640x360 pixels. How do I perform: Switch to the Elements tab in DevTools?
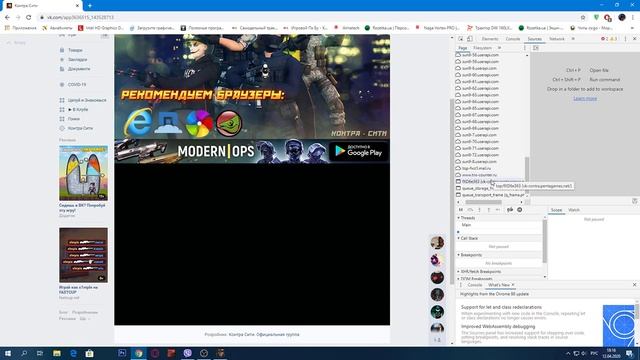(490, 39)
